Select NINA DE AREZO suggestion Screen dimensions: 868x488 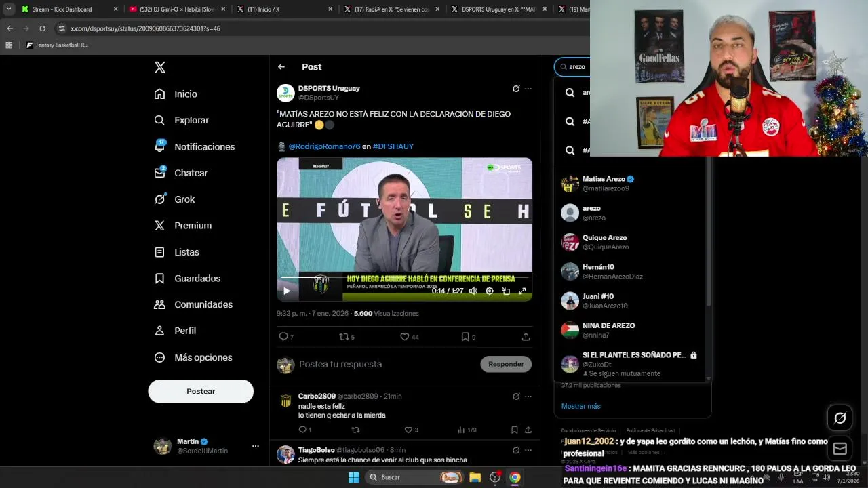click(631, 330)
